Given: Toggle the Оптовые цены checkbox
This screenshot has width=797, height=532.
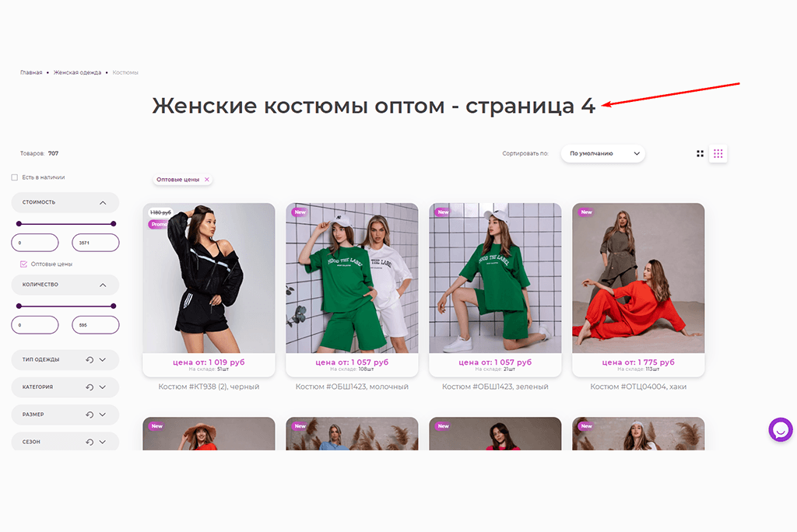Looking at the screenshot, I should [x=23, y=264].
